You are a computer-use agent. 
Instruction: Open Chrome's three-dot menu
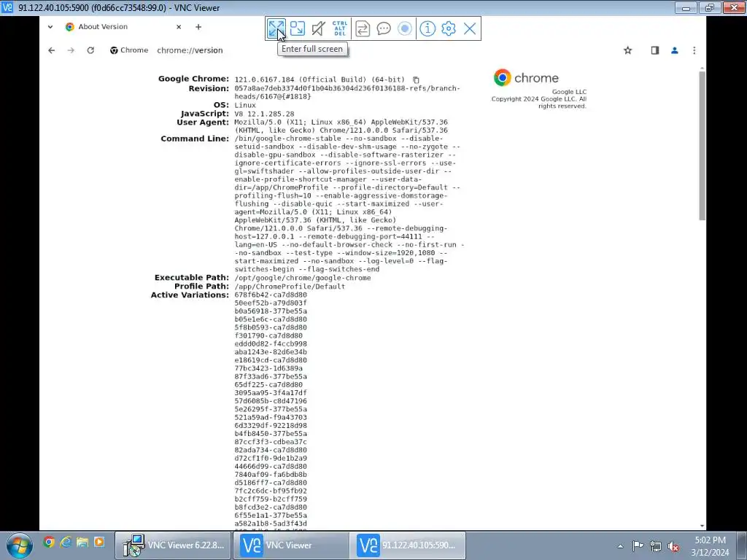point(694,50)
